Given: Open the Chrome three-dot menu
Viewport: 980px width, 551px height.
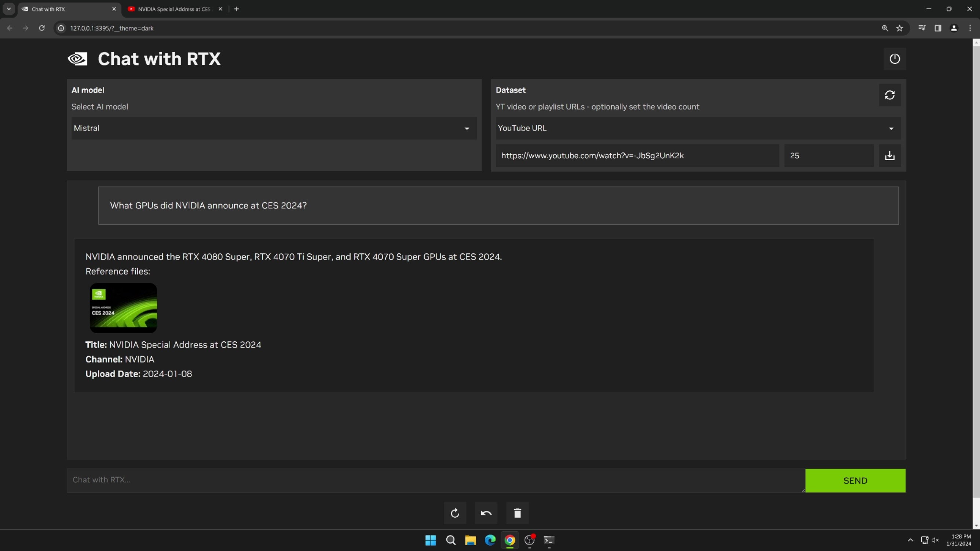Looking at the screenshot, I should click(970, 28).
